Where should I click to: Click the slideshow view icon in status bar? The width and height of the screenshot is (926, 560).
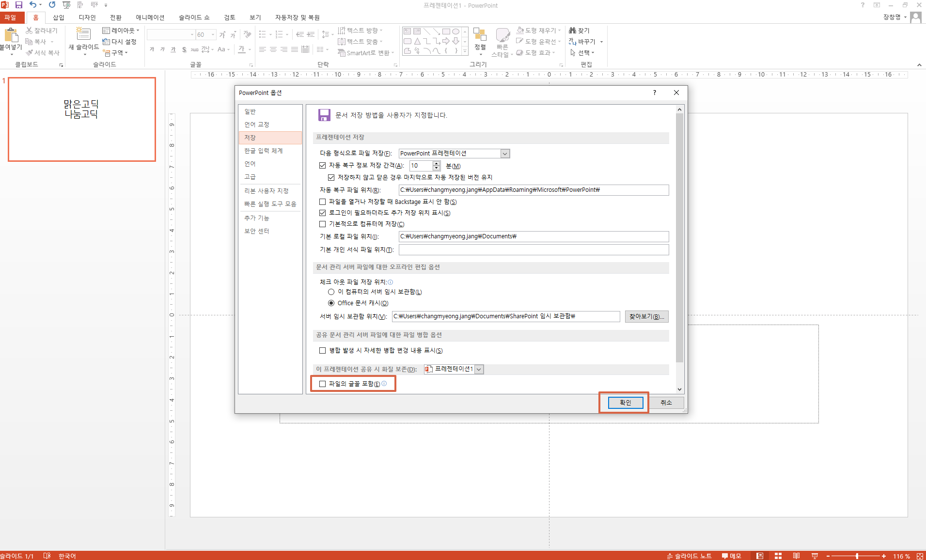click(815, 556)
